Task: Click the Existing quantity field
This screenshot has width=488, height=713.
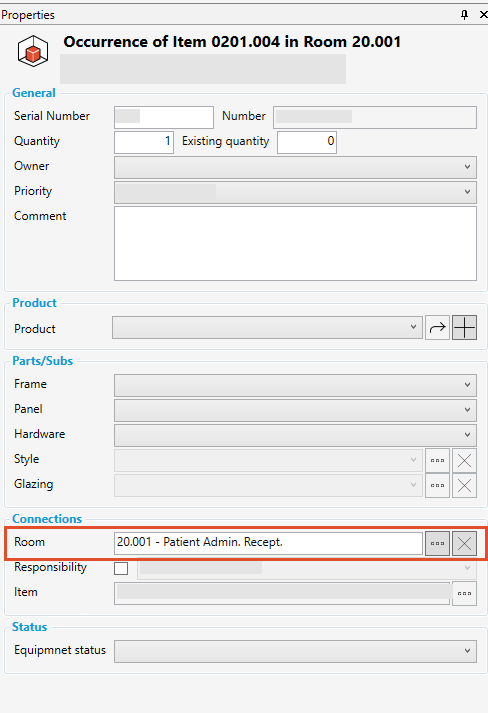Action: click(x=307, y=142)
